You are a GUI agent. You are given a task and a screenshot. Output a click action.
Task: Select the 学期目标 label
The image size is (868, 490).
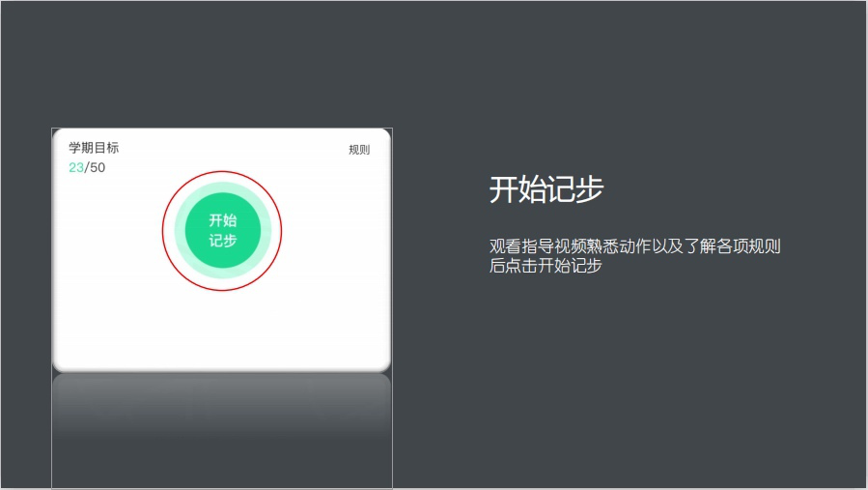[x=94, y=148]
